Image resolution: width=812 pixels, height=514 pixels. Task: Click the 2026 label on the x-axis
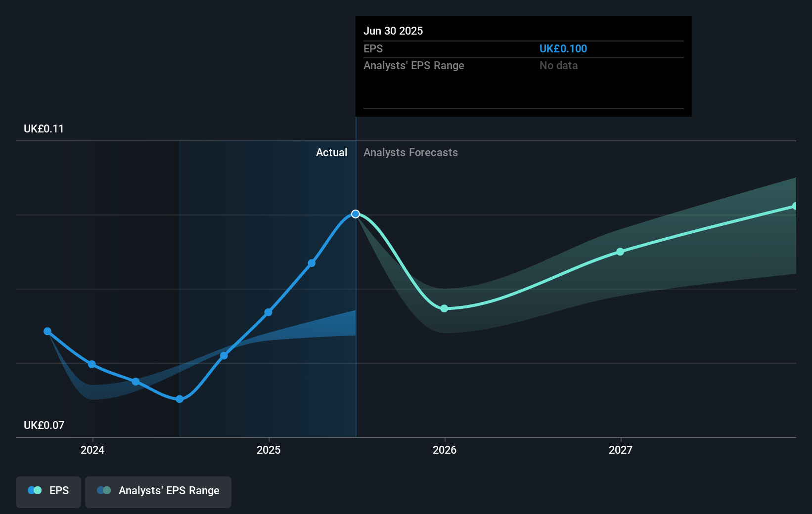point(445,450)
